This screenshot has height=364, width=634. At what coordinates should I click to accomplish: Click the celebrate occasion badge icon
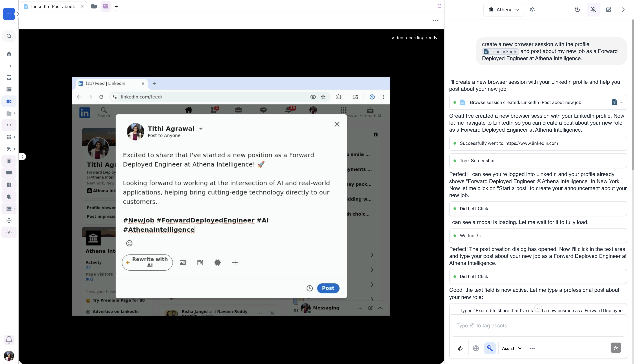[217, 262]
